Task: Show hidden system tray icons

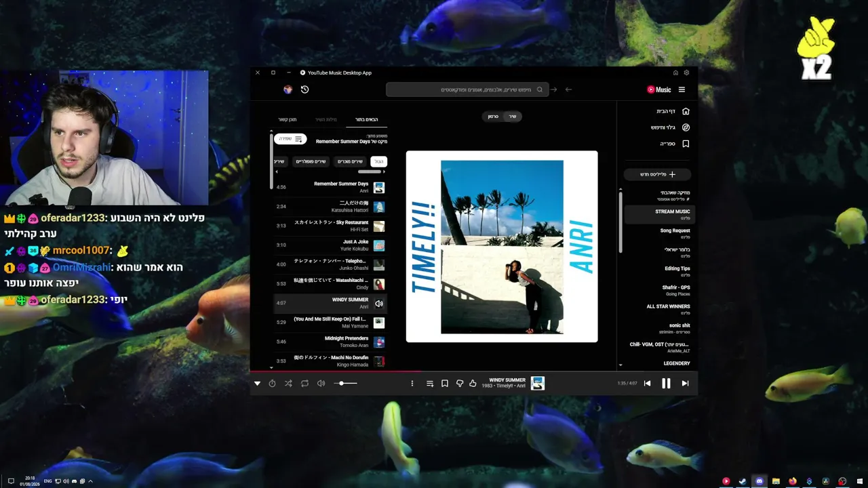Action: (x=90, y=481)
